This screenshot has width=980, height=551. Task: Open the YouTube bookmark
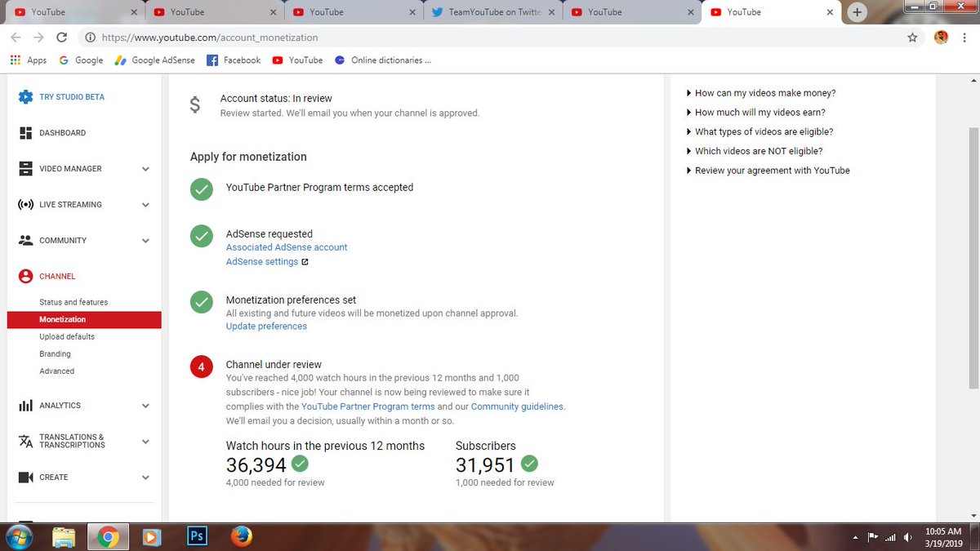(x=297, y=60)
